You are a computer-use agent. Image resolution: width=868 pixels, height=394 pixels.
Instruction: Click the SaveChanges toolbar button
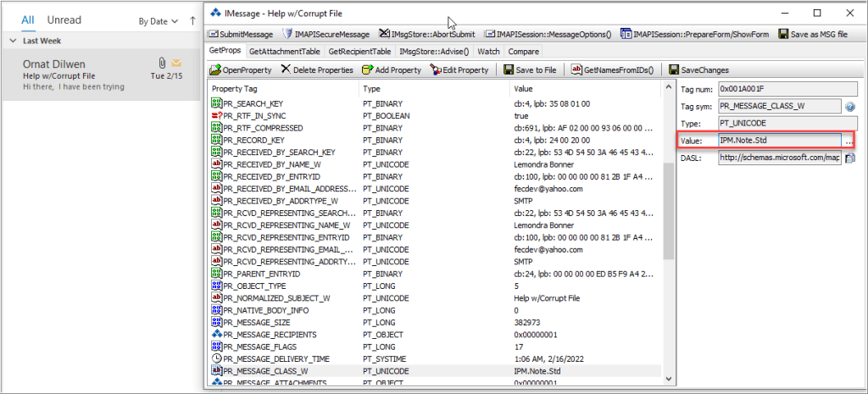coord(698,69)
